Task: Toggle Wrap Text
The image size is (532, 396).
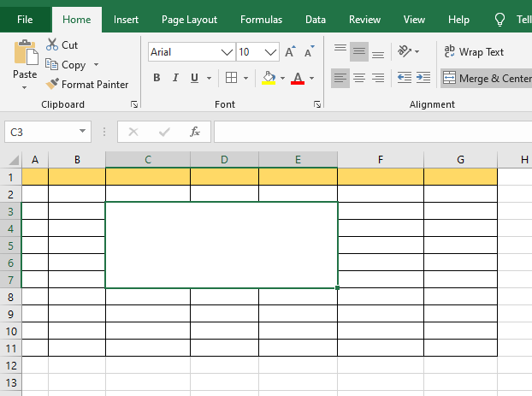Action: (474, 52)
